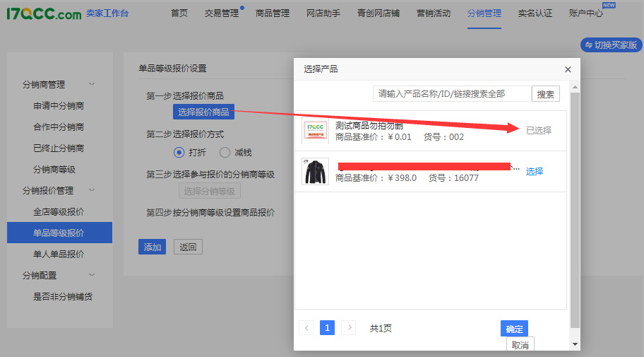The image size is (644, 357).
Task: Select 单品等级报价 in sidebar
Action: (x=59, y=233)
